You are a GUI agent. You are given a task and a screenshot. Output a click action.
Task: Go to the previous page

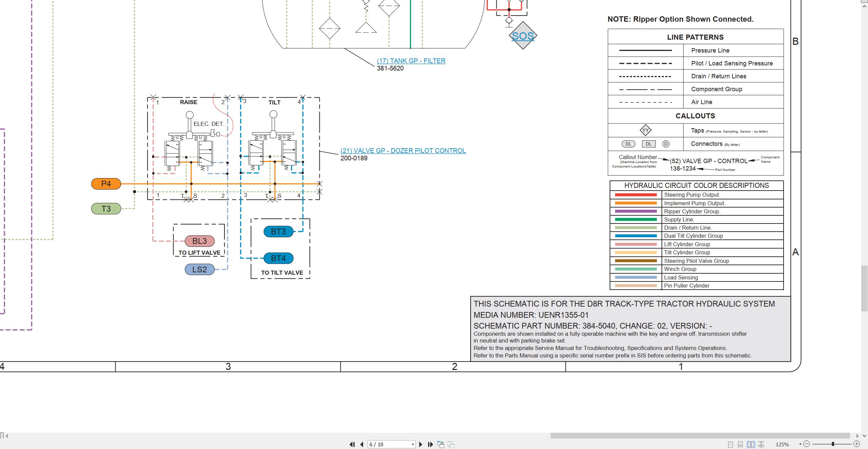point(362,444)
